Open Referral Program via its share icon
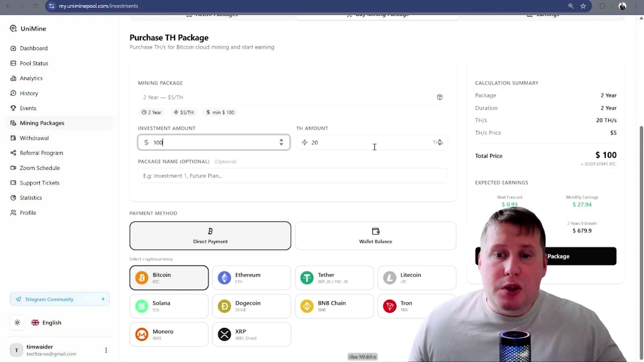 [13, 153]
